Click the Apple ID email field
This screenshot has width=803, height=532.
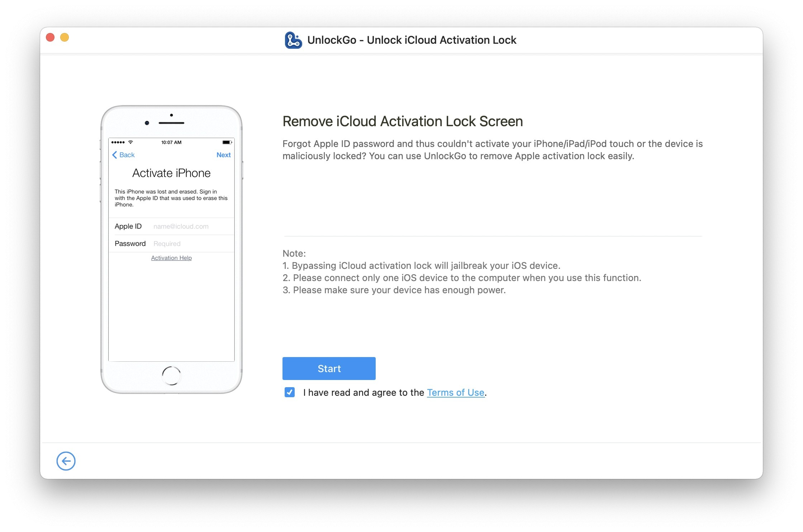[x=181, y=227]
